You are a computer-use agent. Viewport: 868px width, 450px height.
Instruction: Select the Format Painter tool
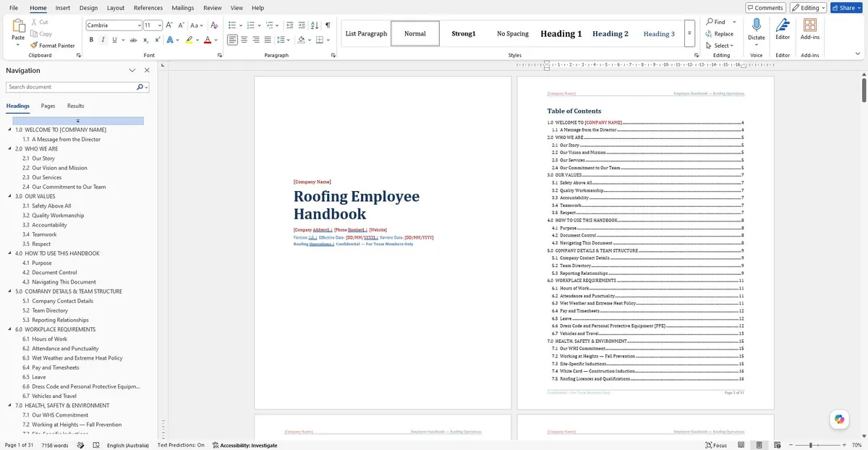click(x=53, y=46)
